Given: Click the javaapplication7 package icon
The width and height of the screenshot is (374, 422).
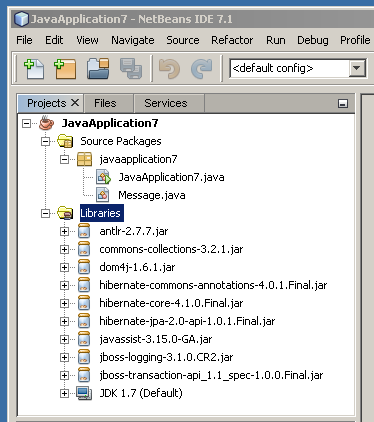Looking at the screenshot, I should [x=84, y=159].
